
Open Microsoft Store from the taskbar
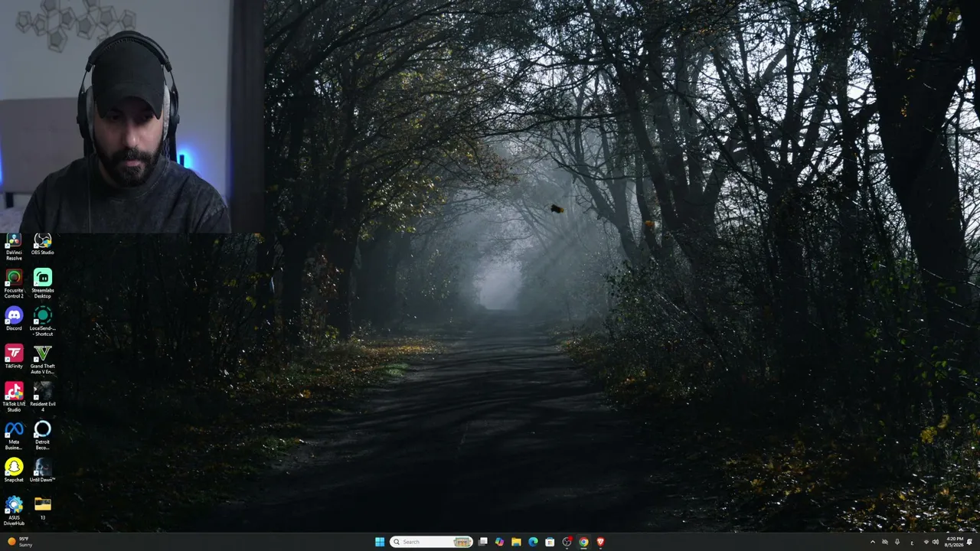[550, 542]
